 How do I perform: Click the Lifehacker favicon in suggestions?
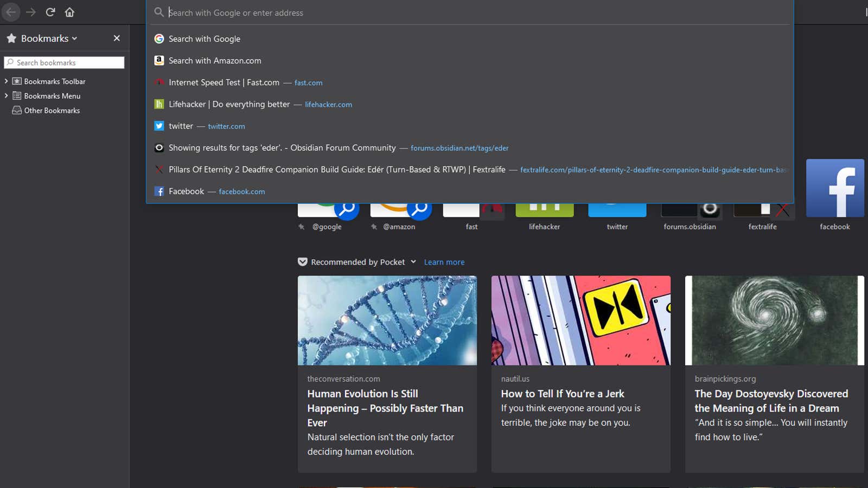pyautogui.click(x=159, y=104)
